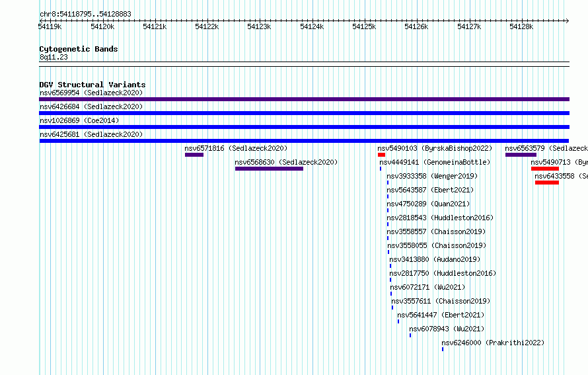The width and height of the screenshot is (588, 375).
Task: Click the 8q11.23 band label
Action: point(54,57)
